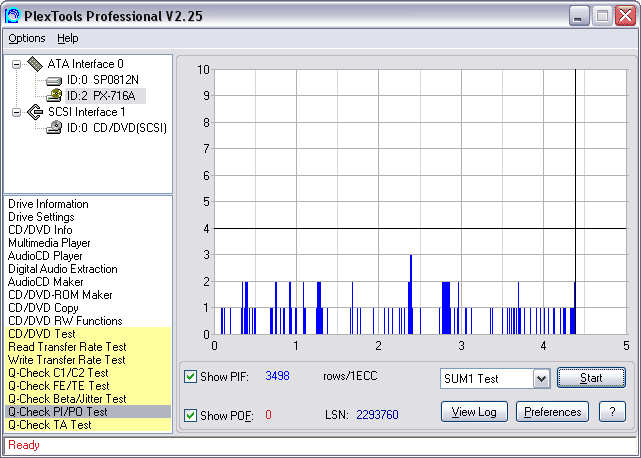Open CD/DVD Info function
This screenshot has width=641, height=458.
(x=40, y=230)
